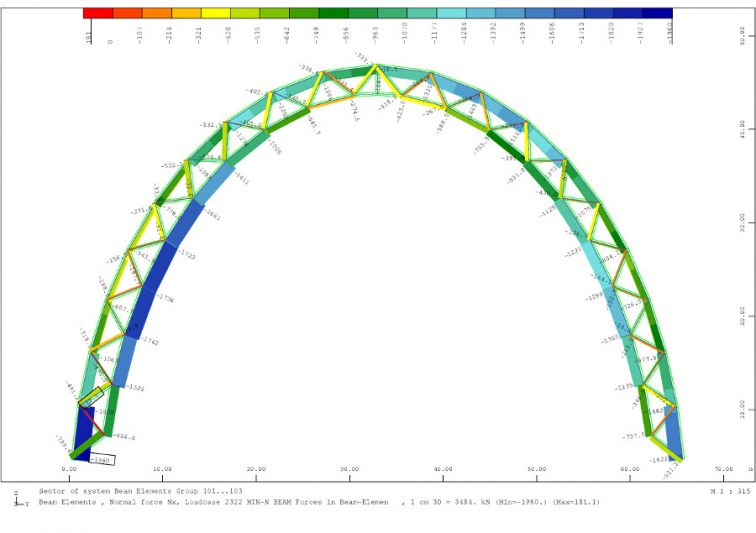
Task: Select the -1723 value label
Action: point(185,257)
